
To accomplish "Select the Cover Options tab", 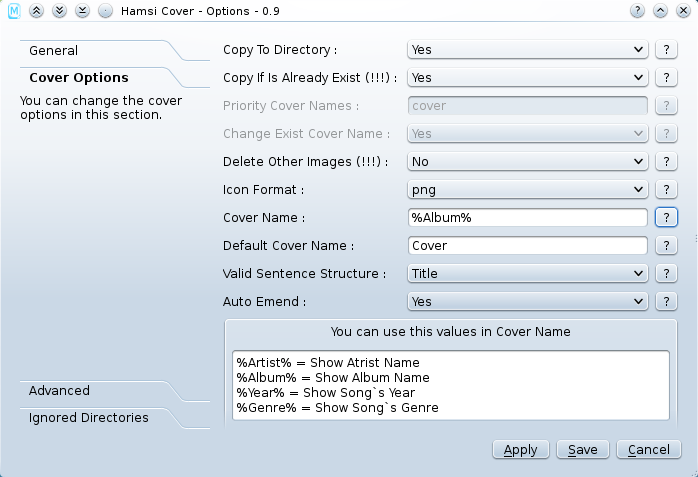I will point(79,78).
